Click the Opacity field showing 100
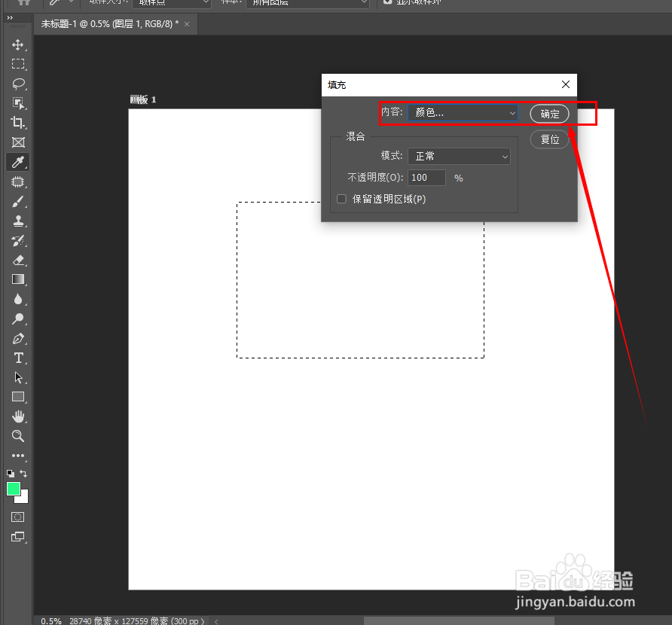Image resolution: width=672 pixels, height=625 pixels. tap(427, 178)
